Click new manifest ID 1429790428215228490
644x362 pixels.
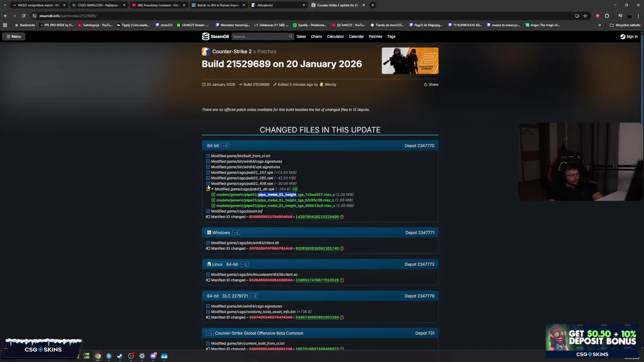[317, 217]
